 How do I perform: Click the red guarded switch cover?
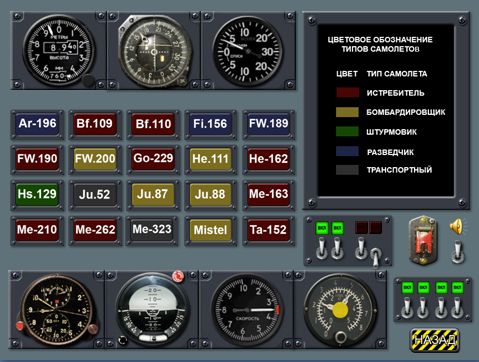pos(423,240)
